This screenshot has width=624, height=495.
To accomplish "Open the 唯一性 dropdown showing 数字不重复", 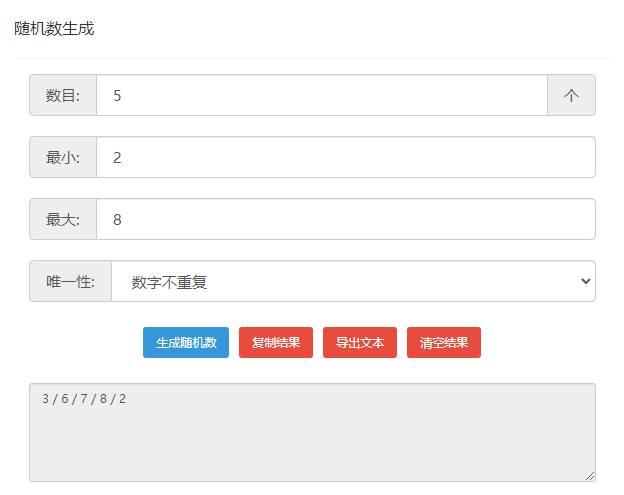I will click(x=353, y=281).
